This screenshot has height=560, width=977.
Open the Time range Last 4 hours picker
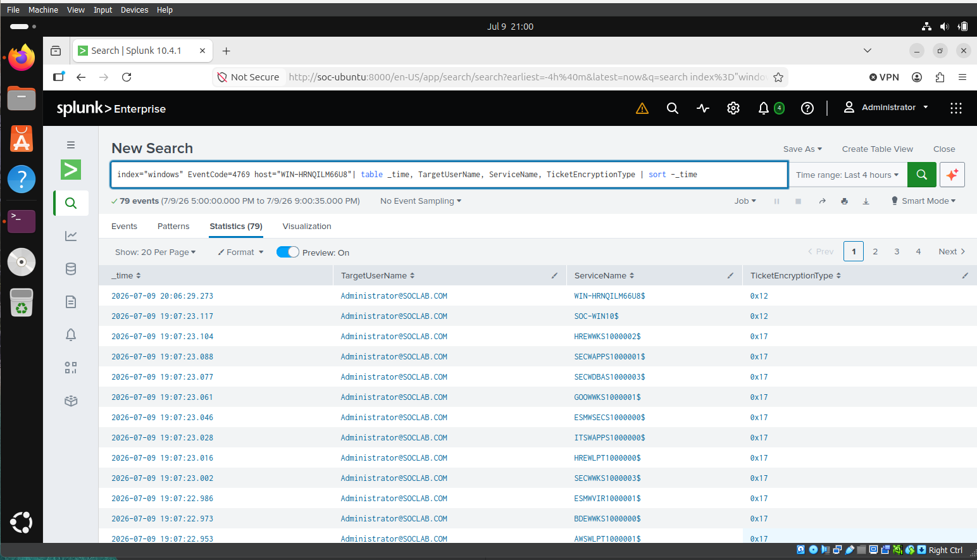pyautogui.click(x=847, y=175)
